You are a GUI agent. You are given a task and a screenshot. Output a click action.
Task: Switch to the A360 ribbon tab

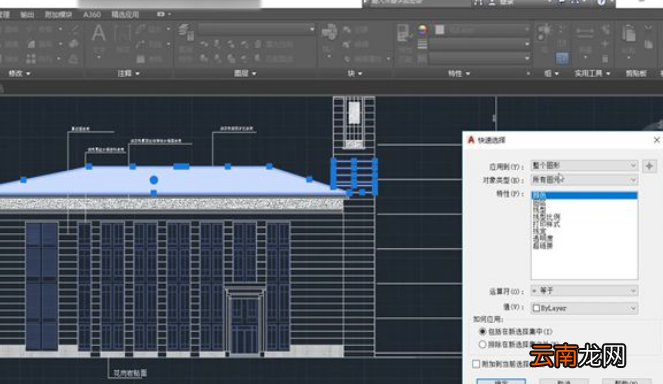coord(92,14)
